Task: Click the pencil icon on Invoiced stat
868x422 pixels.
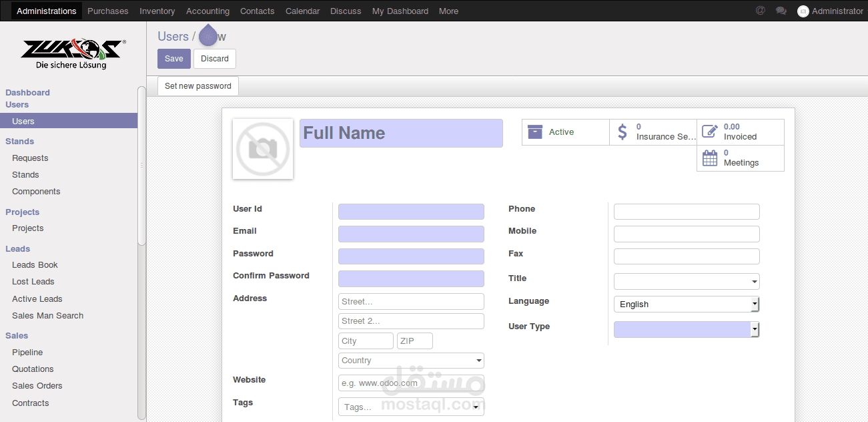Action: pyautogui.click(x=709, y=132)
